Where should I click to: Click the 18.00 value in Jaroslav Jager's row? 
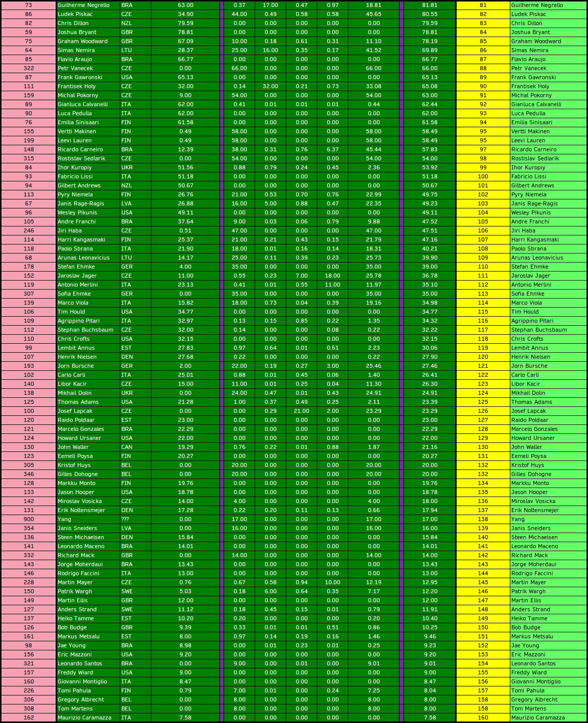click(x=332, y=276)
